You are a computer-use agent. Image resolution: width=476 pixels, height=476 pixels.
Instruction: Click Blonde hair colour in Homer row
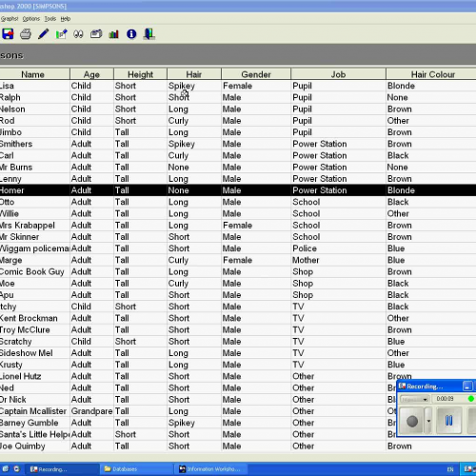431,190
